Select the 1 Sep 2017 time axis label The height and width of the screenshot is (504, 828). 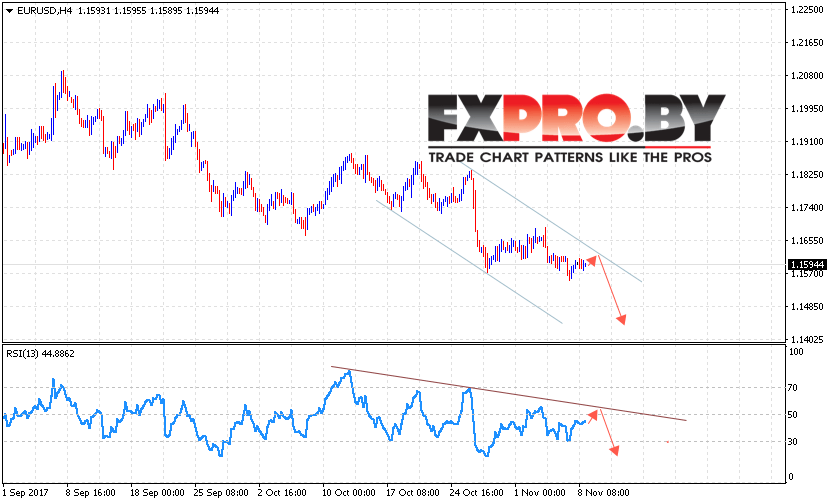pyautogui.click(x=25, y=493)
